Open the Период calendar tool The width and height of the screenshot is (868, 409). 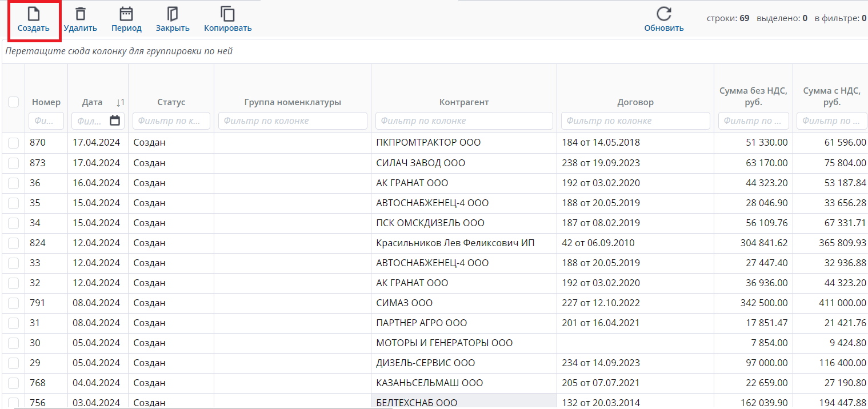pos(126,15)
